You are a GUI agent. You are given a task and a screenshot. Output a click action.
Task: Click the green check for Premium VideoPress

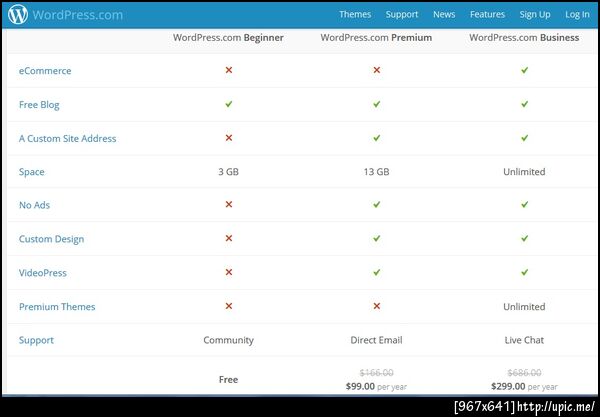(377, 272)
